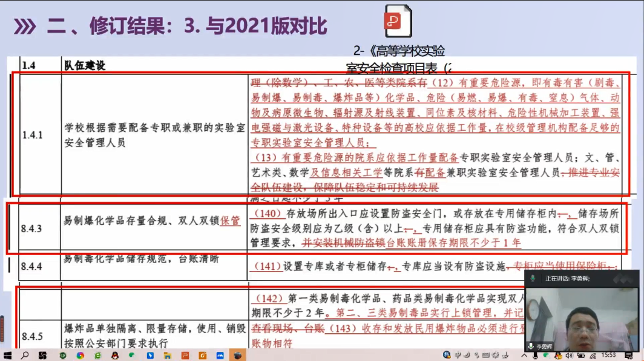Switch to orange PowerPoint taskbar app

click(x=185, y=356)
